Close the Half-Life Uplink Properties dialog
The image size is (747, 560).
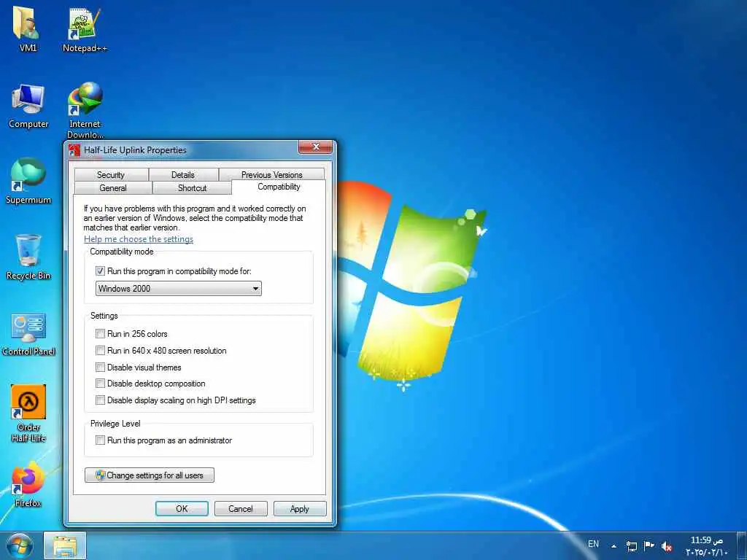315,147
